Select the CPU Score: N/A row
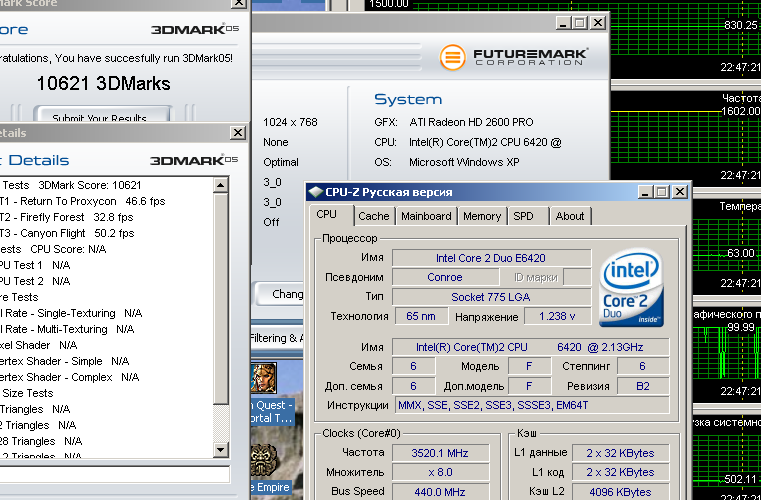The image size is (761, 500). pos(107,249)
